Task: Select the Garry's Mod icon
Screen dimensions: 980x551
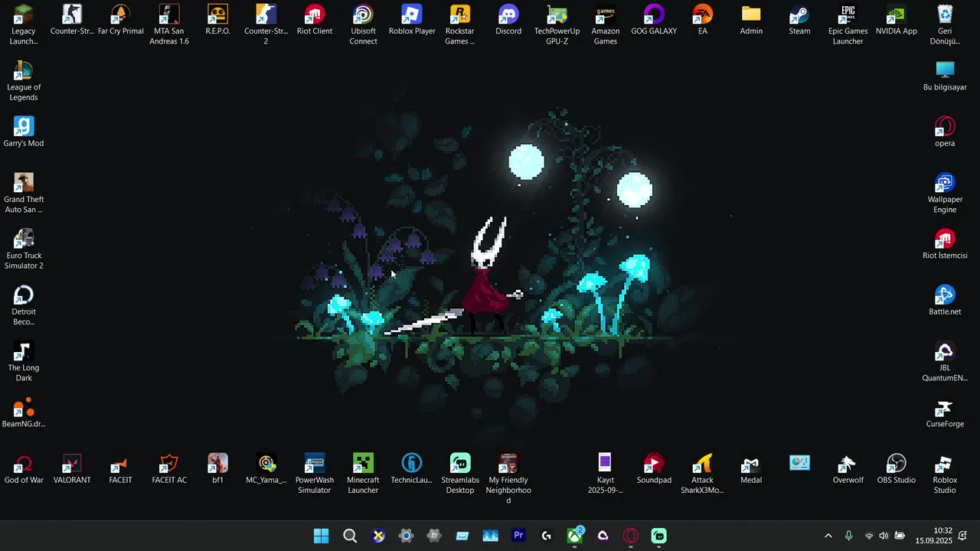Action: click(x=24, y=132)
